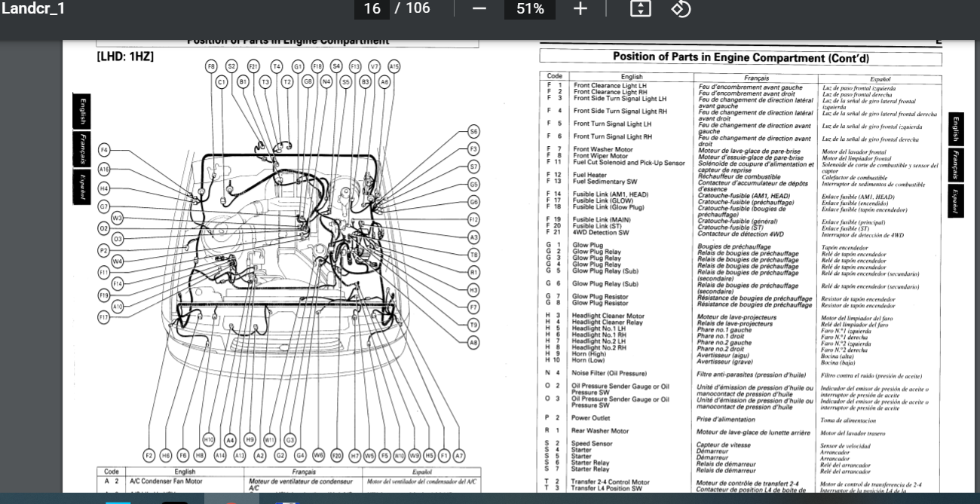Click the Noise Filter (Oil Pressure) entry
980x504 pixels.
(x=609, y=373)
